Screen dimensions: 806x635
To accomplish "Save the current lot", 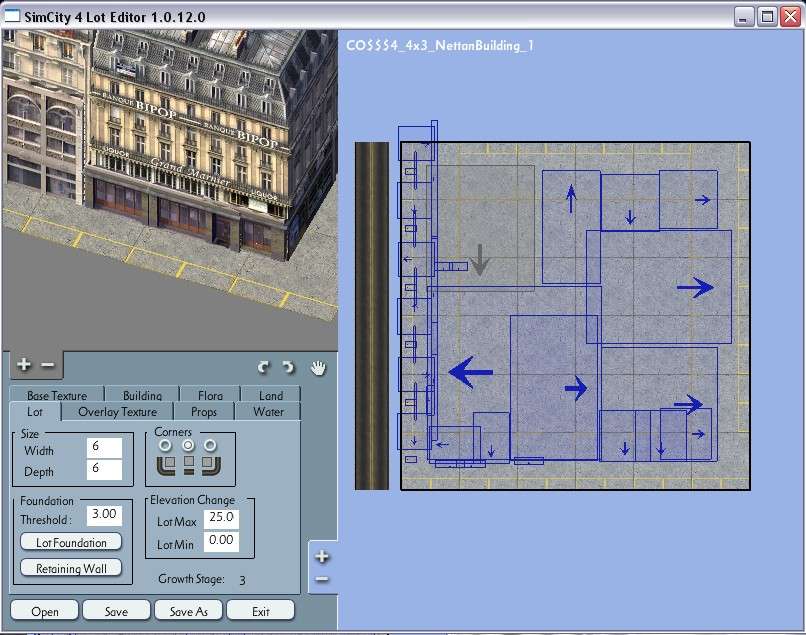I will point(117,611).
